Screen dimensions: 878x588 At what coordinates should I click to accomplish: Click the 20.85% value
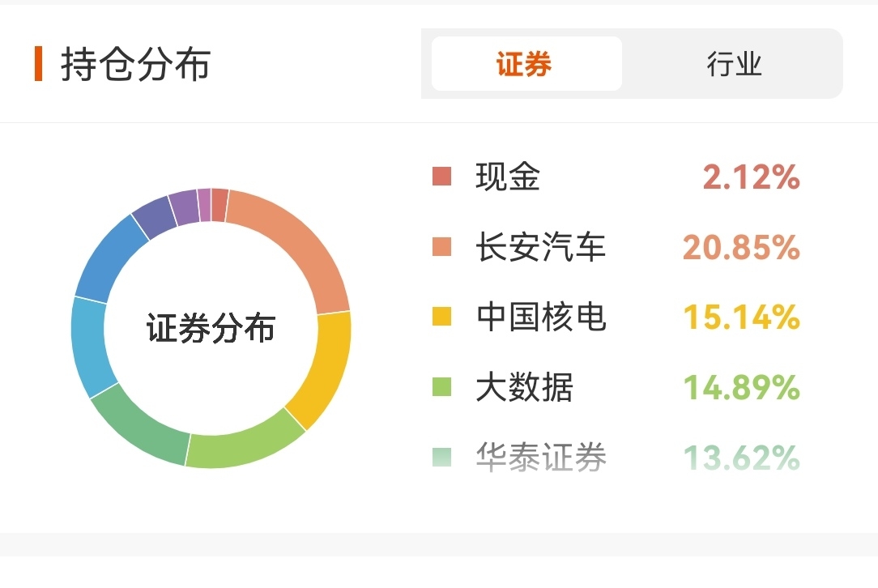tap(741, 247)
